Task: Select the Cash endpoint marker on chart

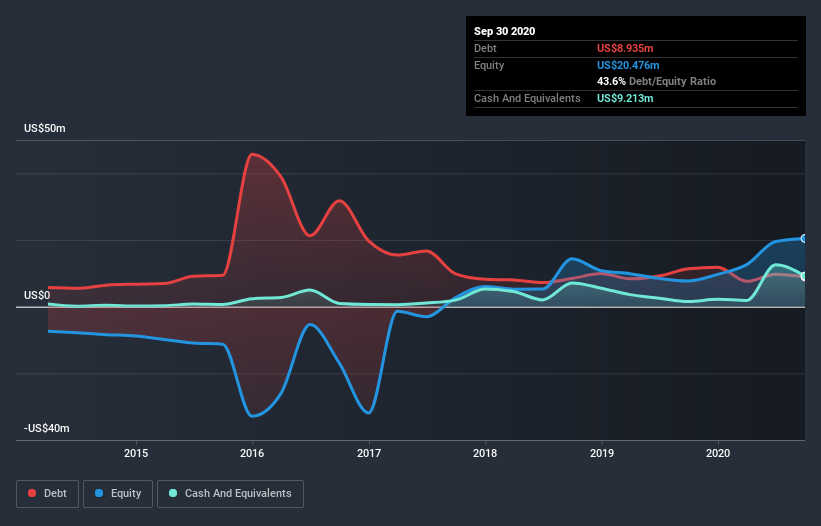Action: [804, 276]
